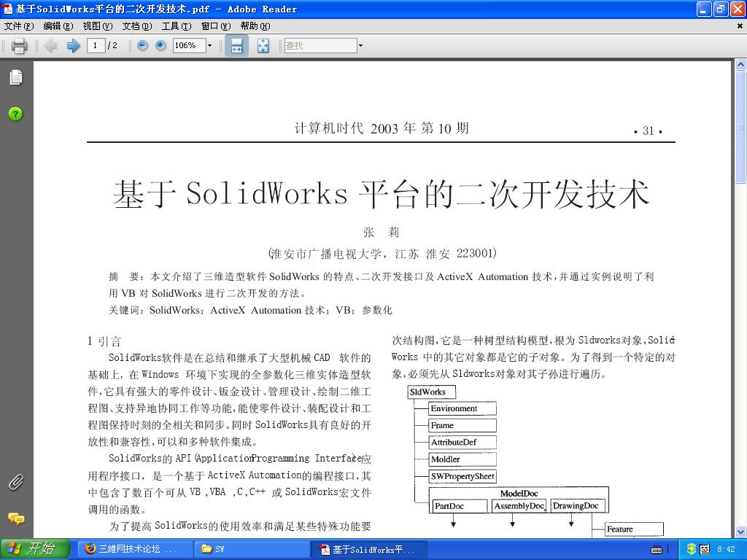Click the Adobe Reader taskbar button
The image size is (747, 560).
click(x=369, y=549)
